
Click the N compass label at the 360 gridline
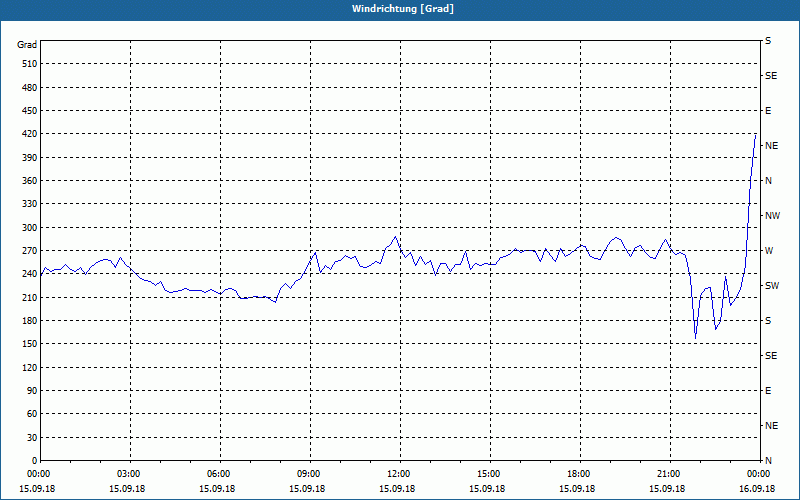tap(768, 181)
